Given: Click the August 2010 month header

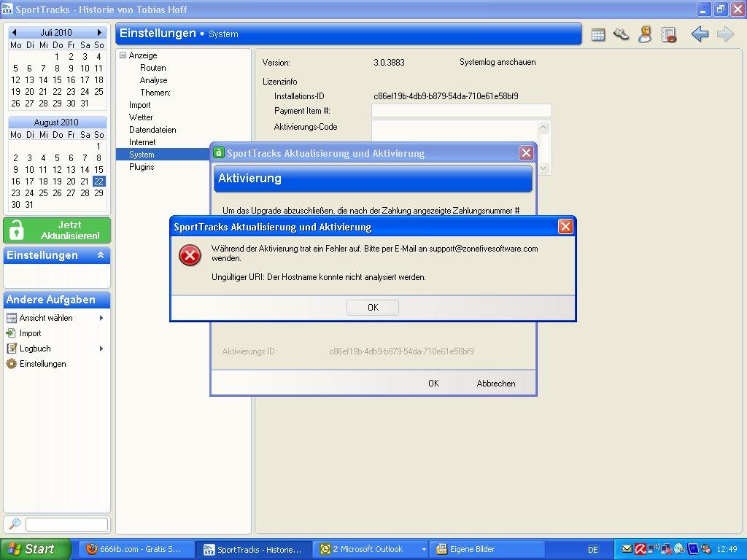Looking at the screenshot, I should [x=56, y=122].
